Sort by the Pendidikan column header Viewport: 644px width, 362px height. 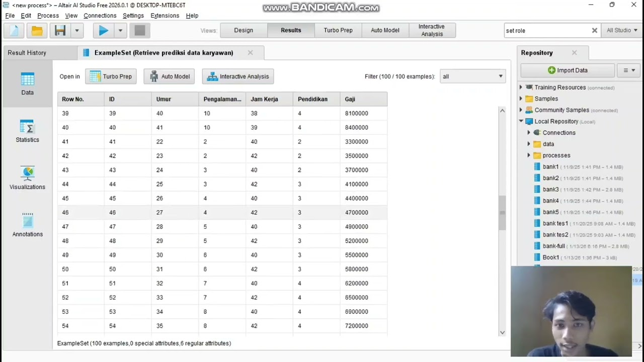click(316, 99)
